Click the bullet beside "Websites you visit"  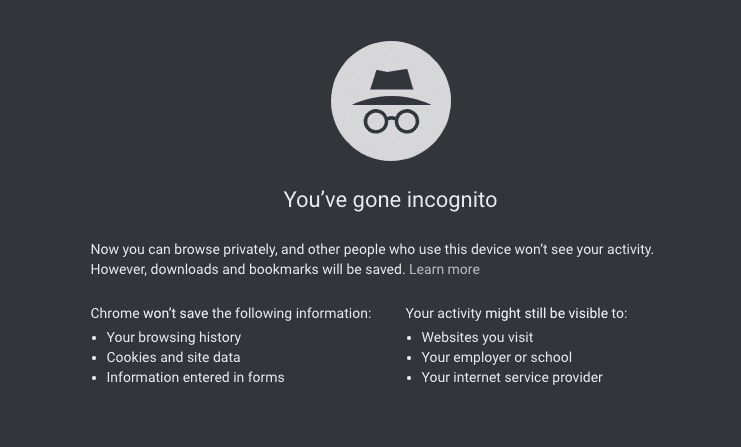(410, 338)
